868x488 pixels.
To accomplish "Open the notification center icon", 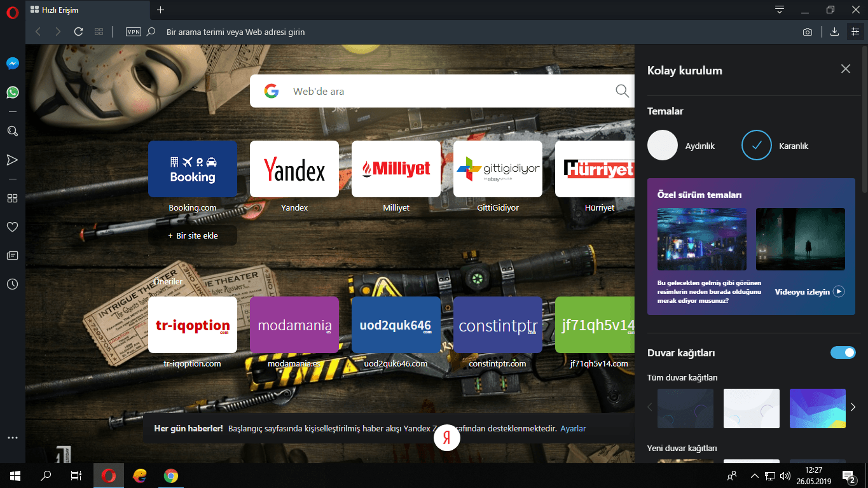I will [x=848, y=475].
